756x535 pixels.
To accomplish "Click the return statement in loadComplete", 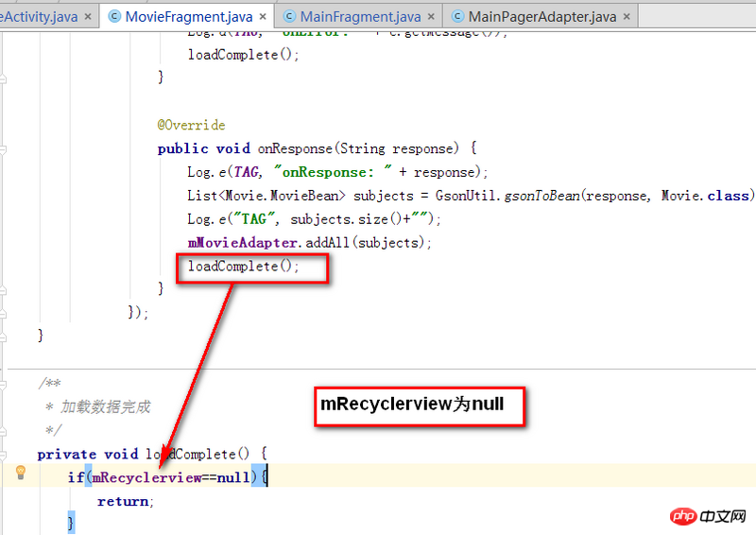I will coord(125,501).
